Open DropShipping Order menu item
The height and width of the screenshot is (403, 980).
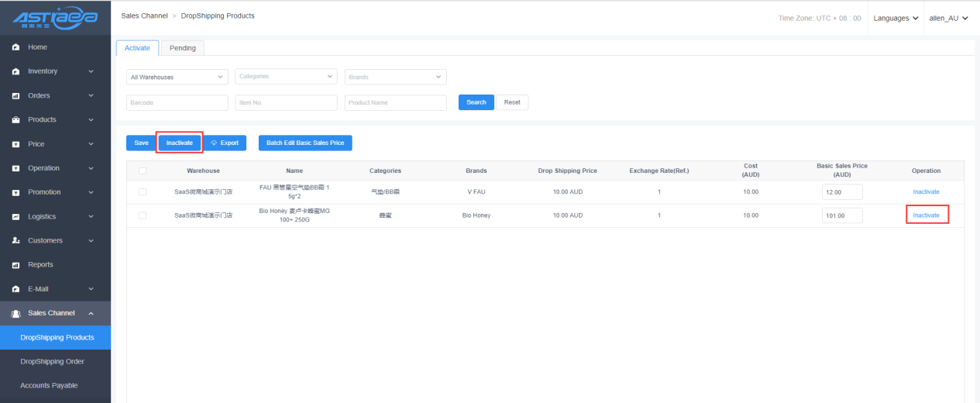pyautogui.click(x=53, y=361)
